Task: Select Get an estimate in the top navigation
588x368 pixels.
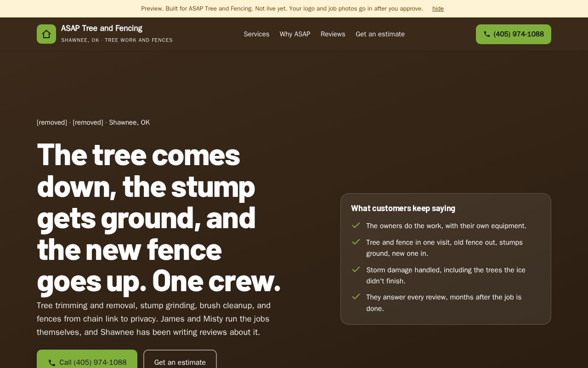Action: 380,34
